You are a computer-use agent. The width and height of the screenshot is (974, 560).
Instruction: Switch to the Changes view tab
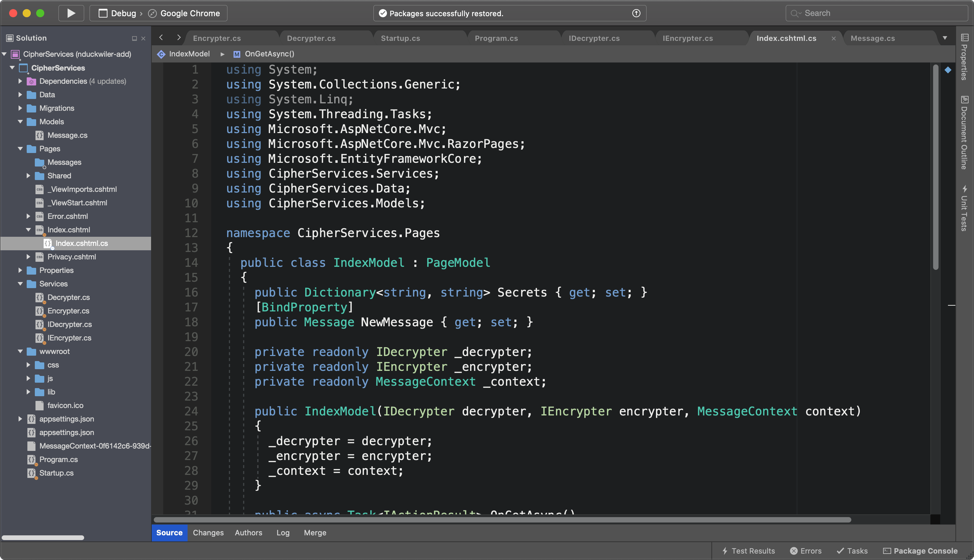208,533
